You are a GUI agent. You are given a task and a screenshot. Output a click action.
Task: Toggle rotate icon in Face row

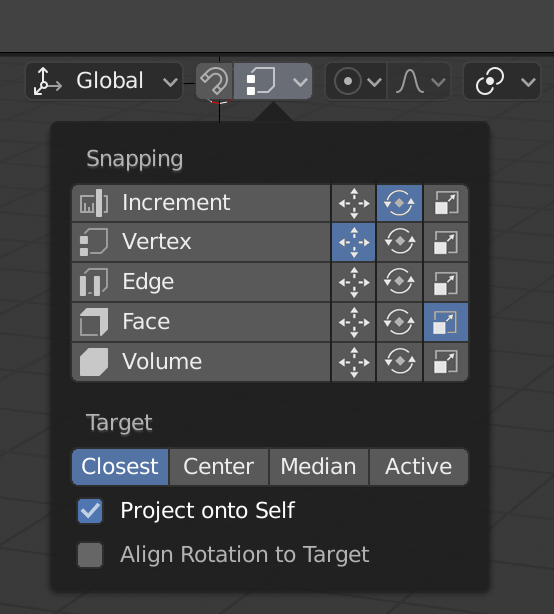[399, 322]
